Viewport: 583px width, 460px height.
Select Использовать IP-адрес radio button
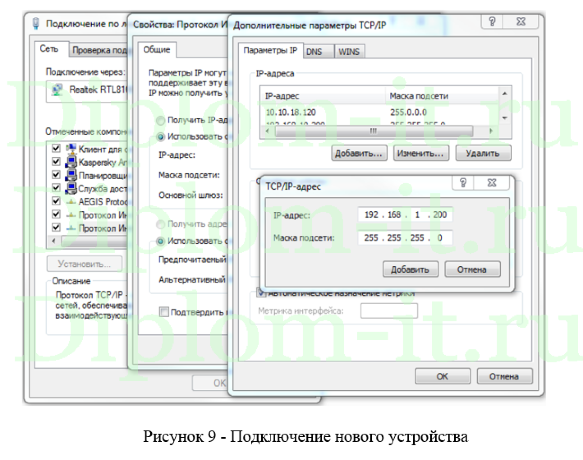coord(160,137)
